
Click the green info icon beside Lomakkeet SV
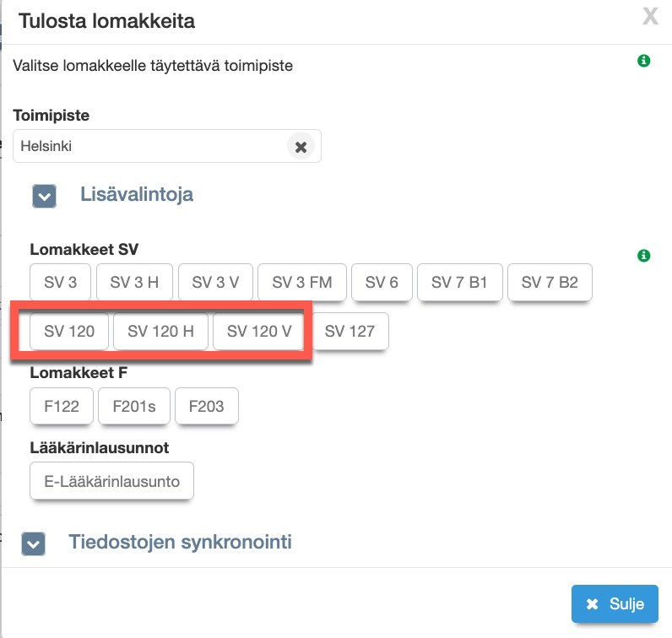pyautogui.click(x=643, y=256)
